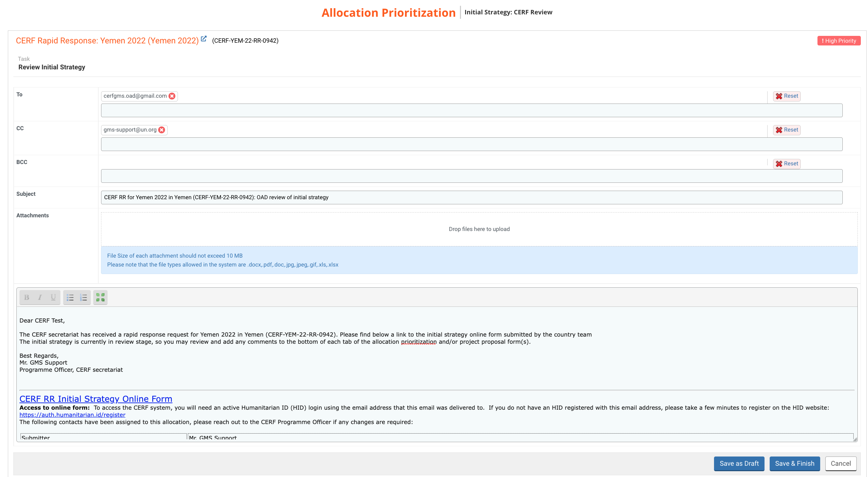The height and width of the screenshot is (477, 868).
Task: Toggle bold formatting in editor
Action: point(27,297)
